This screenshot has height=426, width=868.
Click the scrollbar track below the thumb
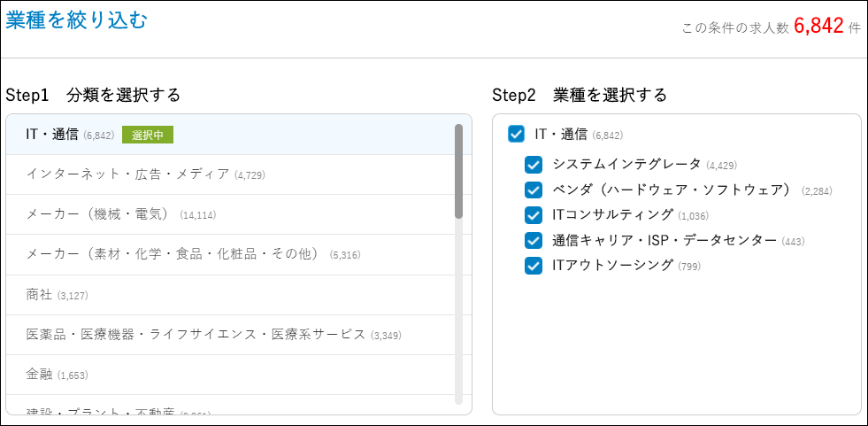point(458,310)
